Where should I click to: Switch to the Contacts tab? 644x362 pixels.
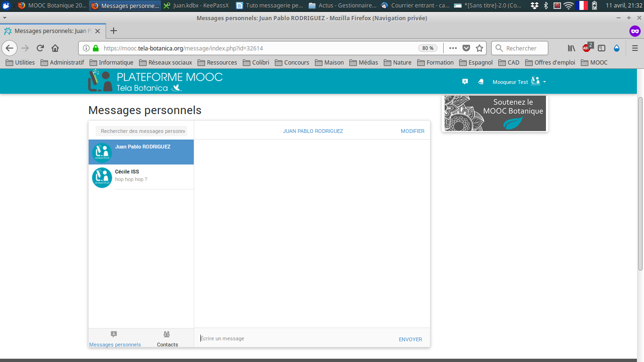click(x=167, y=339)
